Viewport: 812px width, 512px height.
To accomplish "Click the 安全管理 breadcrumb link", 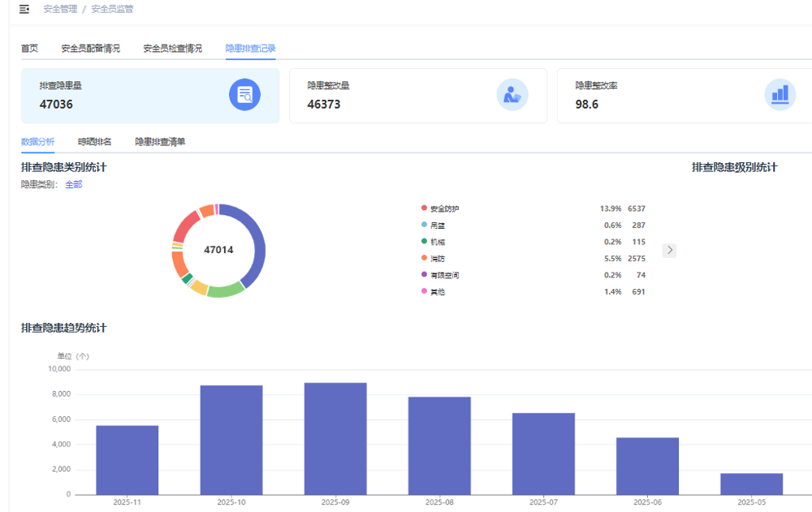I will [x=60, y=9].
